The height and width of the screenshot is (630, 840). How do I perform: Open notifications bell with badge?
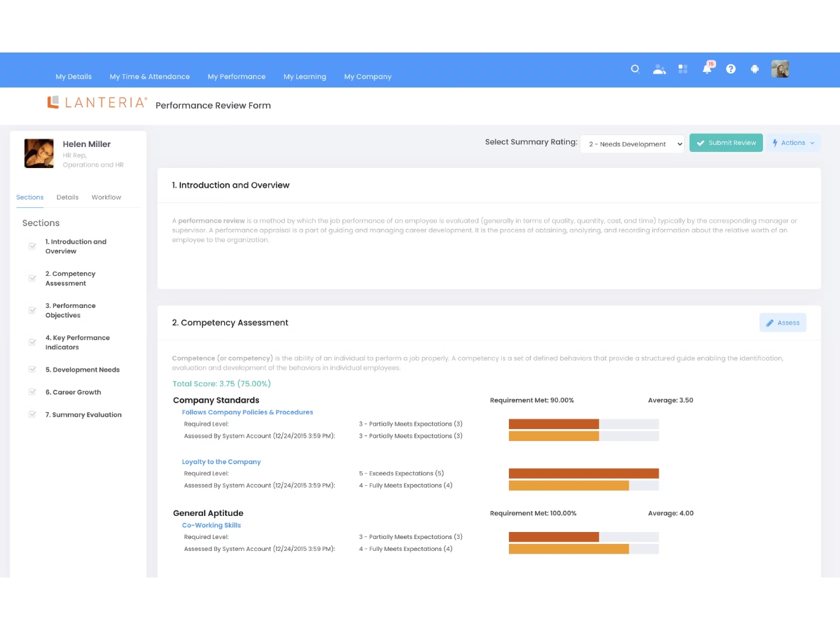(x=708, y=68)
